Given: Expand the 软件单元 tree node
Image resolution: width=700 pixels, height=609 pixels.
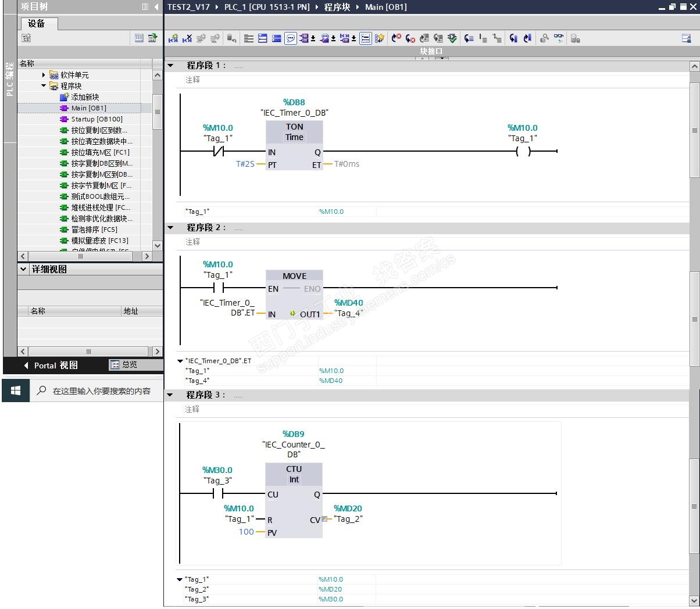Looking at the screenshot, I should tap(44, 75).
